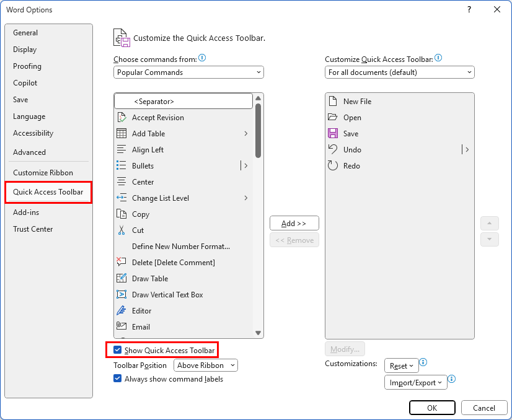Click the Change List Level icon
Image resolution: width=512 pixels, height=420 pixels.
[x=121, y=198]
